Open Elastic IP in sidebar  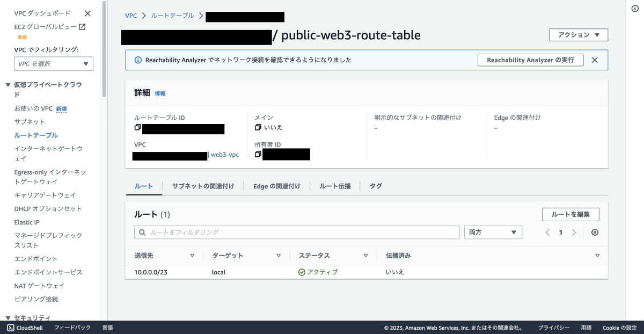click(27, 222)
